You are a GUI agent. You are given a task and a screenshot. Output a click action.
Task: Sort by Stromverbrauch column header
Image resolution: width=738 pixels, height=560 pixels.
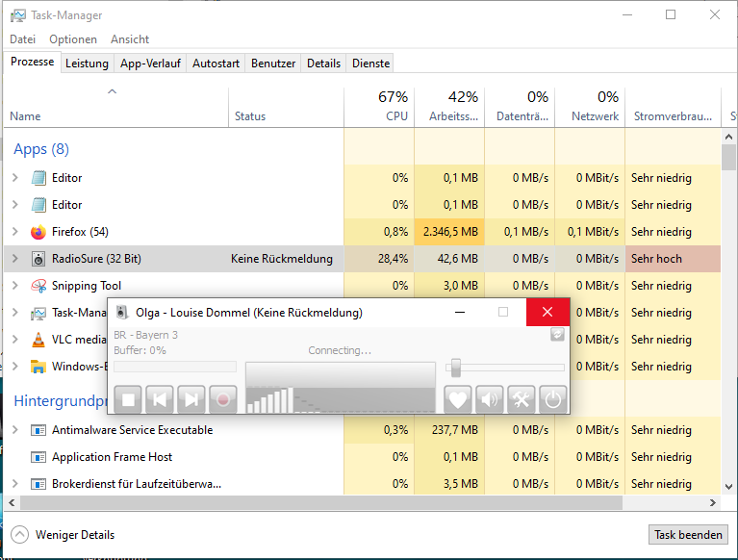(673, 108)
